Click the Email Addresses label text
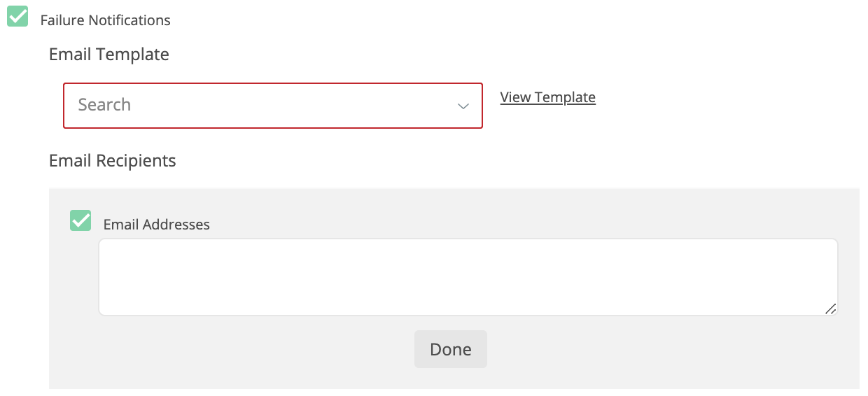868x396 pixels. [x=156, y=225]
